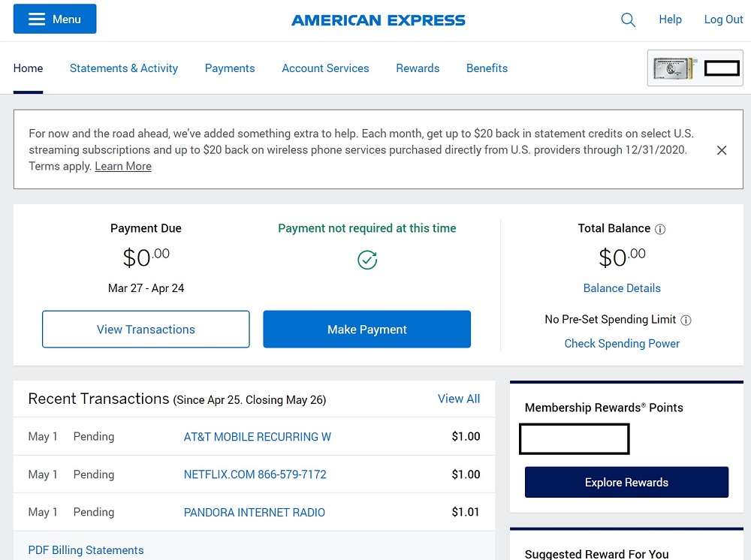Go to Account Services

point(325,68)
